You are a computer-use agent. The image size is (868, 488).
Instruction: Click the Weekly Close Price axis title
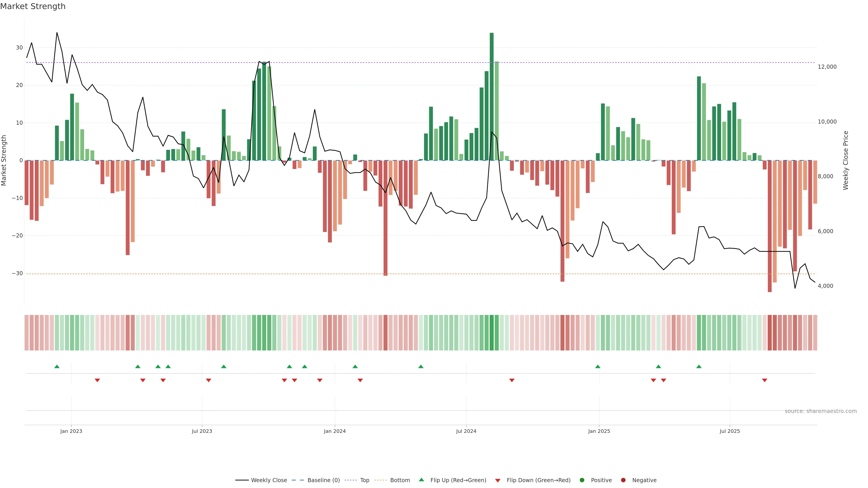pos(845,160)
